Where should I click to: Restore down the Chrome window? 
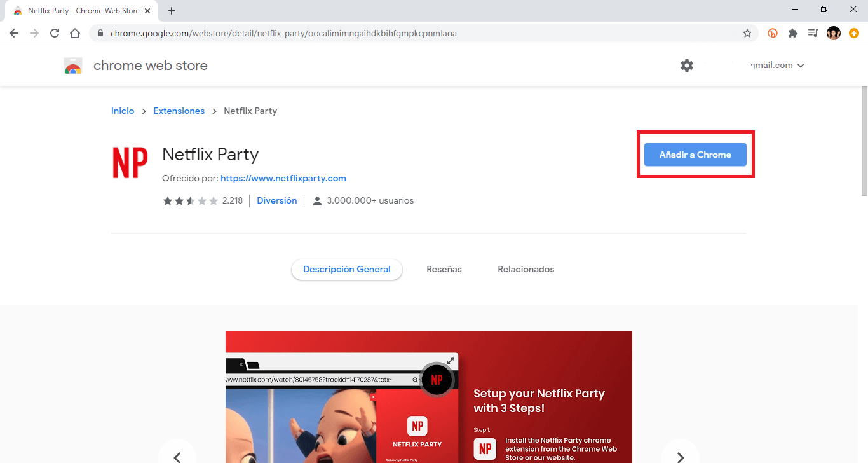(x=824, y=9)
